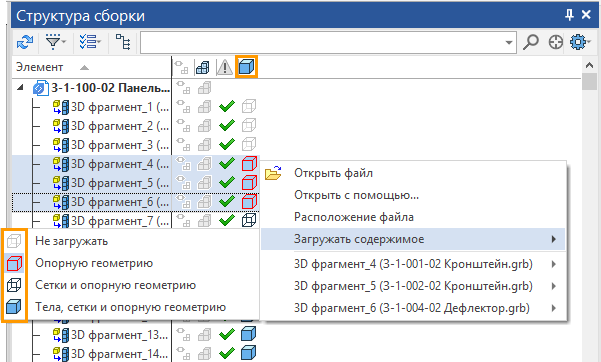
Task: Click the vertical scrollbar thumb
Action: tap(590, 82)
